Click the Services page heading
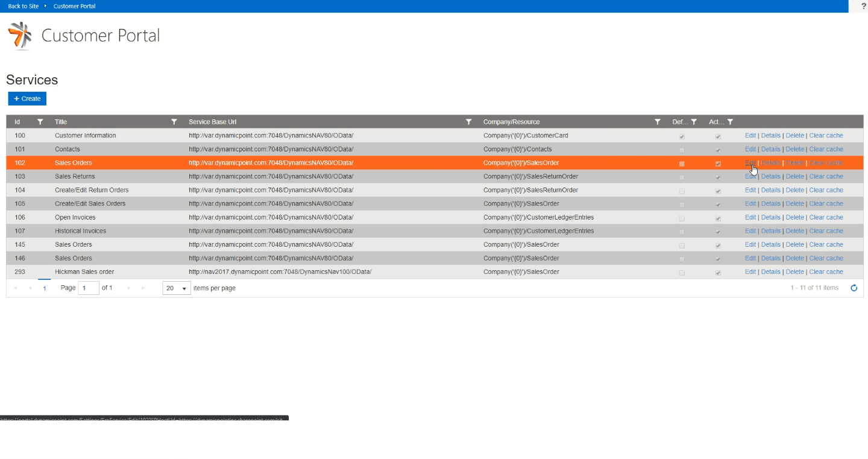Image resolution: width=868 pixels, height=459 pixels. (32, 80)
